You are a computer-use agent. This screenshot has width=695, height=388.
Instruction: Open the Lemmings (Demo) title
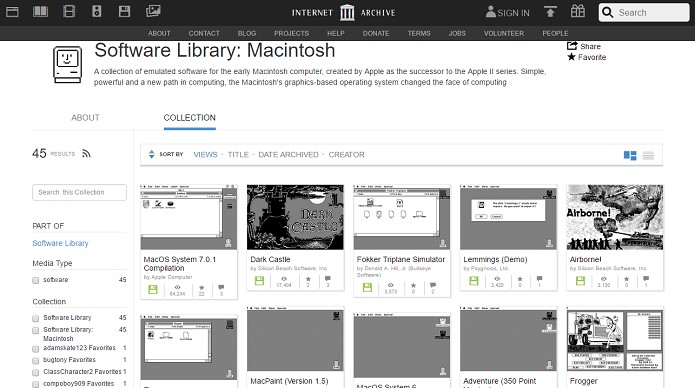point(495,259)
